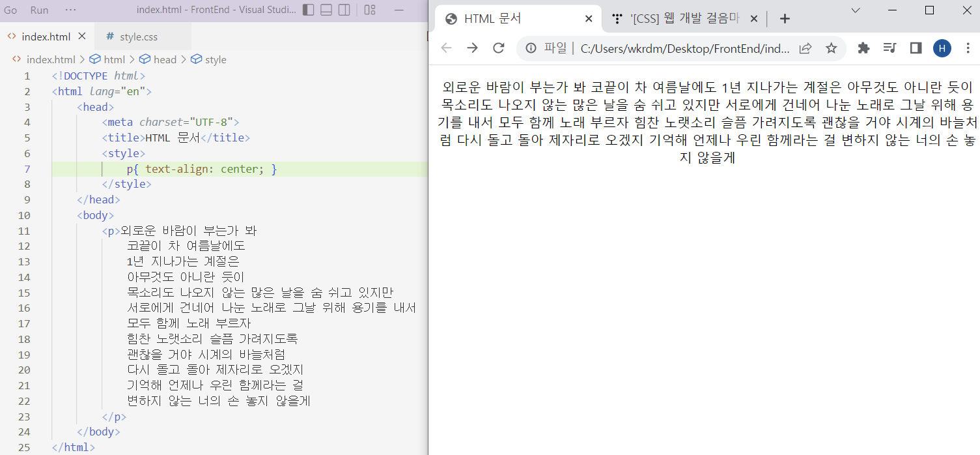Open Chrome tab search chevron
Image resolution: width=980 pixels, height=455 pixels.
pos(856,10)
